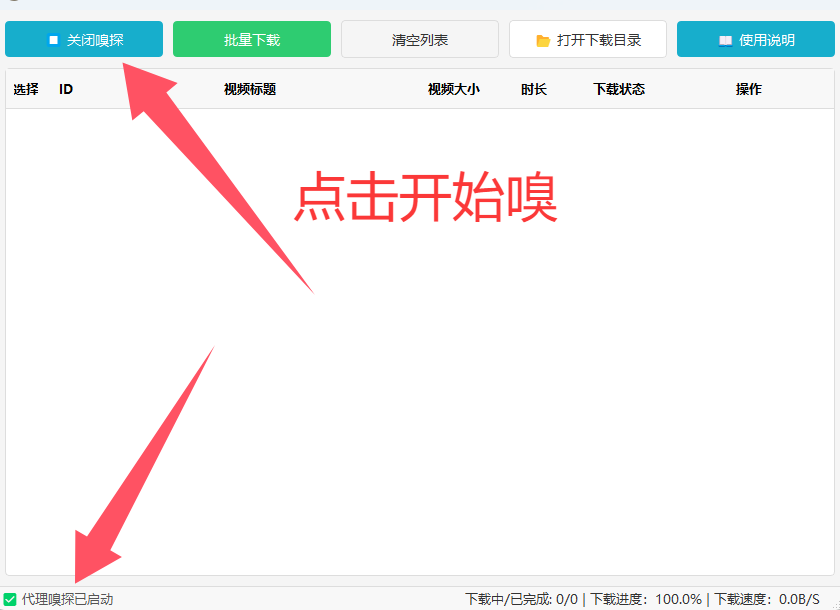Click the 操作 column header

click(x=749, y=89)
